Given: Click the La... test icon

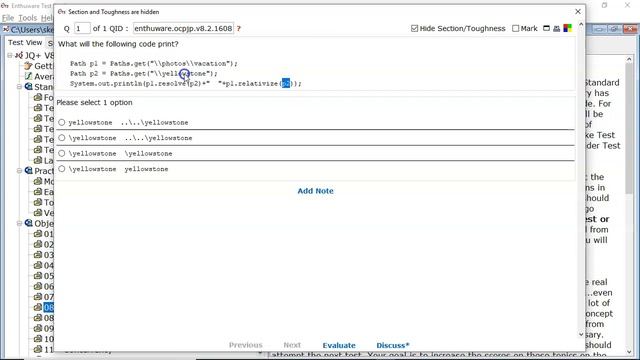Looking at the screenshot, I should click(x=38, y=160).
